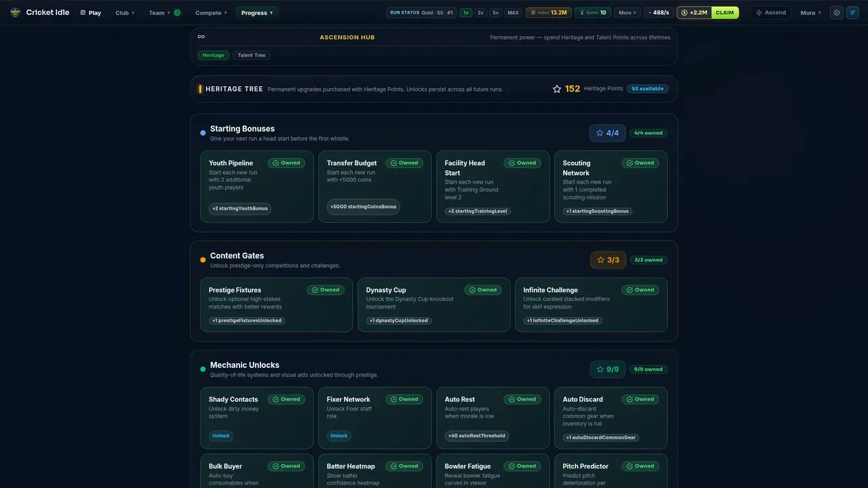868x488 pixels.
Task: Click the "Mechanic Unlocks" section heading
Action: (245, 365)
